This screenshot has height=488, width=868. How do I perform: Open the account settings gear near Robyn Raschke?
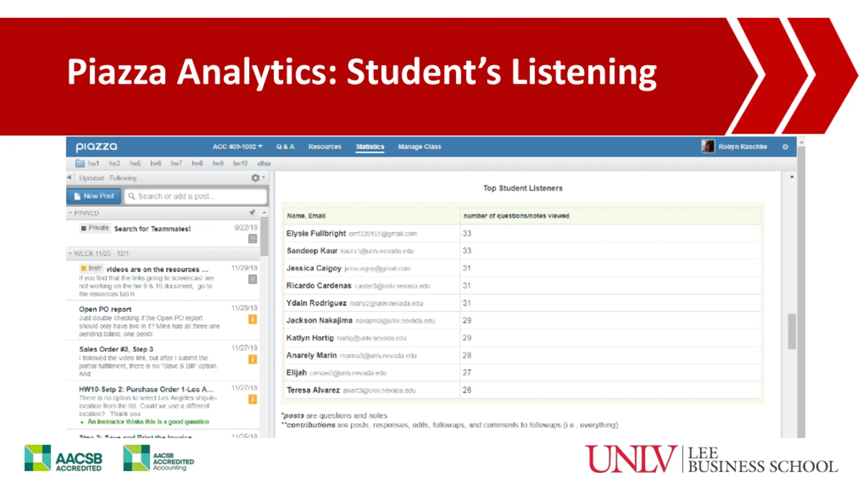[x=785, y=147]
